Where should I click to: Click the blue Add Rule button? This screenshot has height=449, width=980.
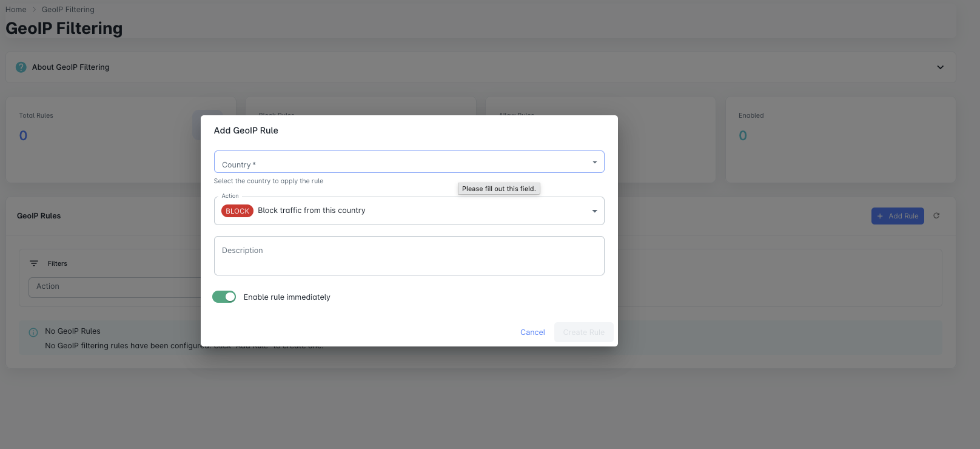coord(897,216)
